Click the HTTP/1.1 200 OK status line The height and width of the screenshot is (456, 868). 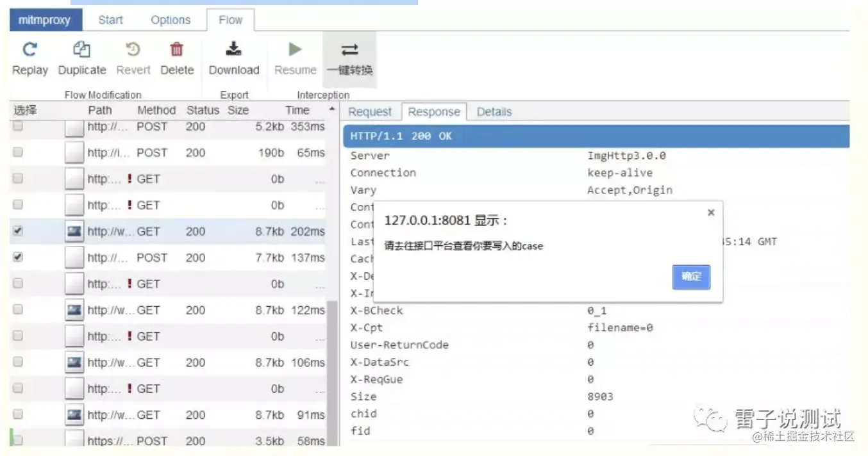point(596,136)
